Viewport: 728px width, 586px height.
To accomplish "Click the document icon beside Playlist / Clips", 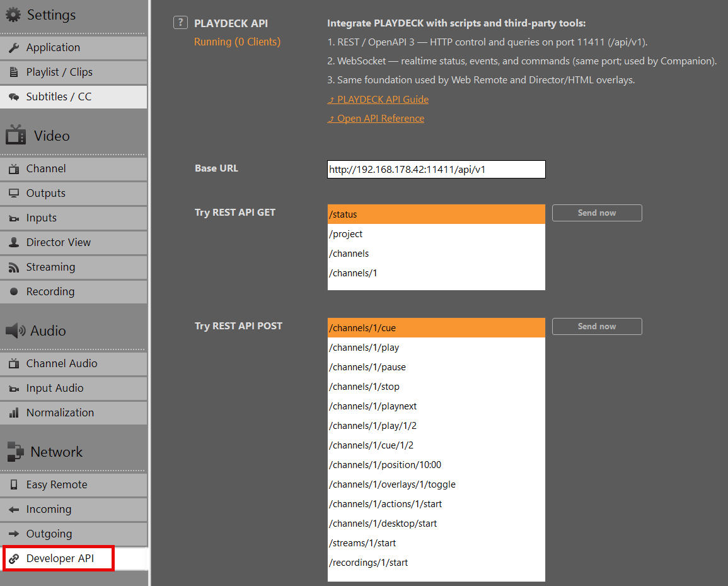I will point(14,72).
